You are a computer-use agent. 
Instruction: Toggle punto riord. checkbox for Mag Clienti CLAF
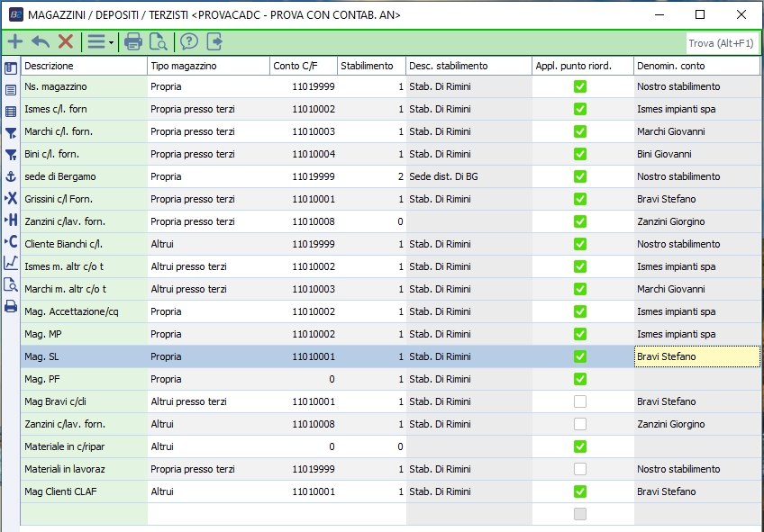pyautogui.click(x=580, y=491)
